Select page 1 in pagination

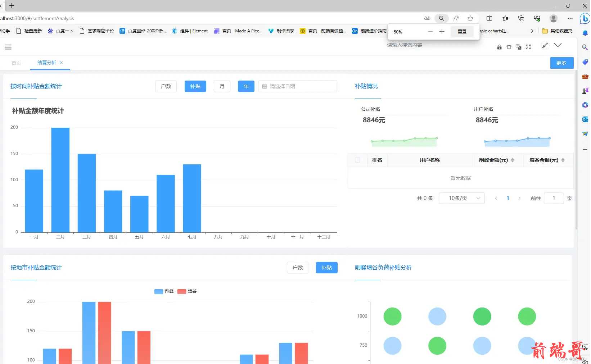508,198
